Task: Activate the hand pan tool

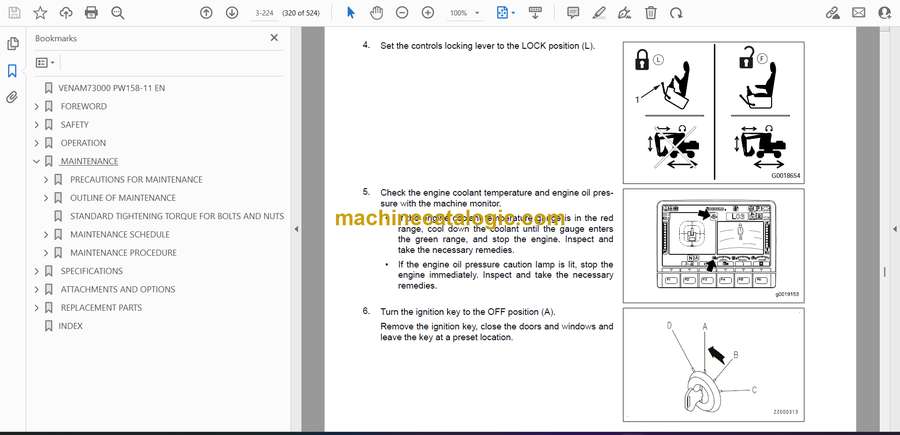Action: (377, 13)
